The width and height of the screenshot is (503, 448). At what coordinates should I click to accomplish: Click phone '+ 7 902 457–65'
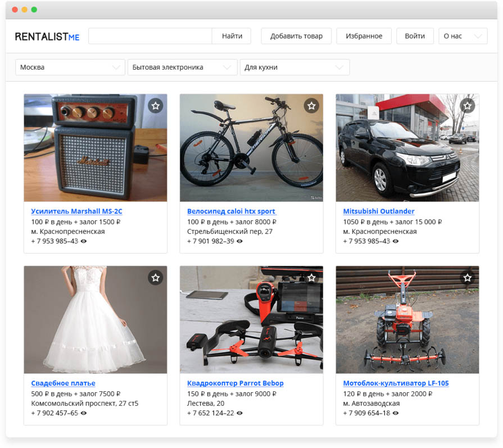tap(55, 413)
